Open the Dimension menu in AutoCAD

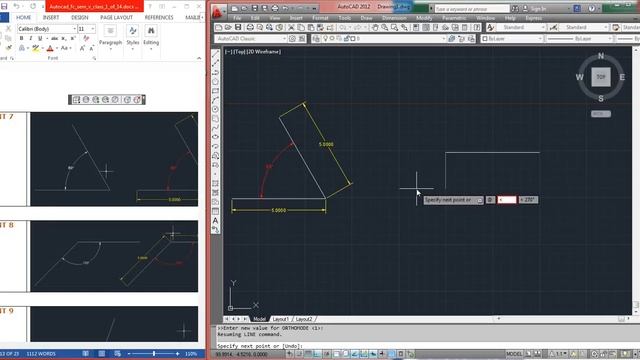pos(394,18)
